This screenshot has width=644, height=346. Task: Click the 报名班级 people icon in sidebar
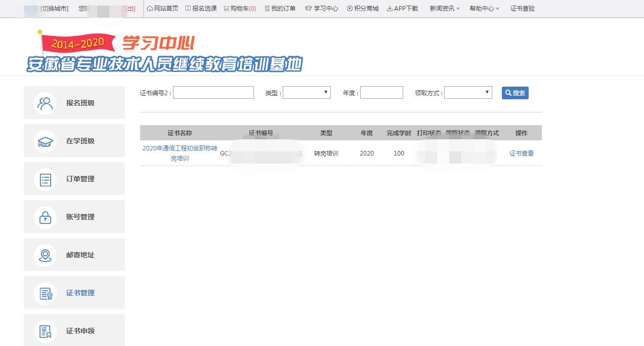click(45, 103)
